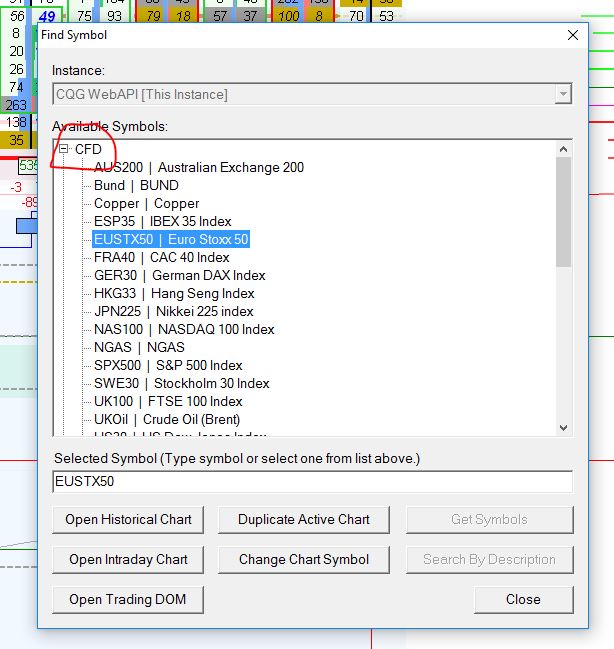Click the symbol list scroll-up arrow
This screenshot has width=614, height=649.
[563, 149]
